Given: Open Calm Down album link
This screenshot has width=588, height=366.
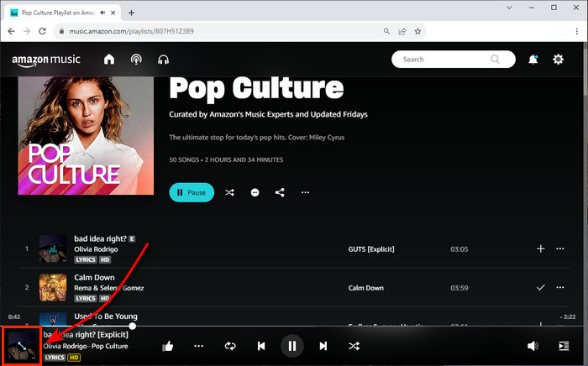Looking at the screenshot, I should [365, 288].
